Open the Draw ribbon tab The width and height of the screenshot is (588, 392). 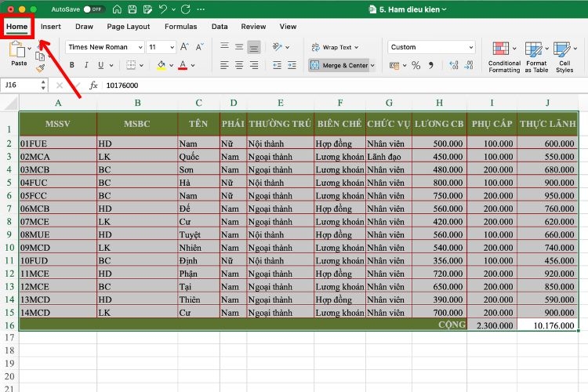[x=84, y=27]
